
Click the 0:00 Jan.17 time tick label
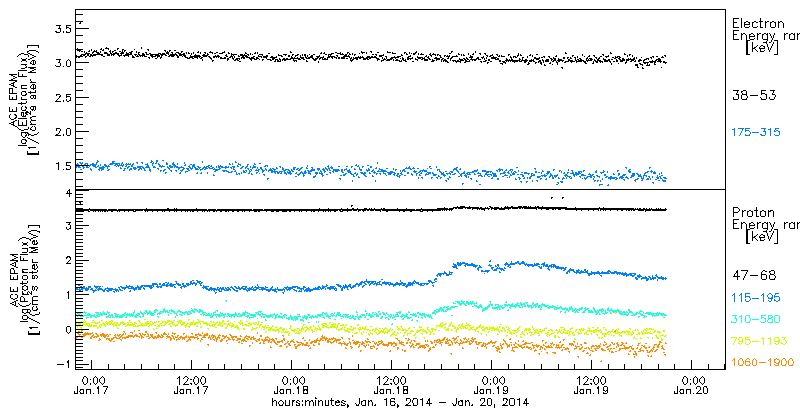[x=93, y=386]
